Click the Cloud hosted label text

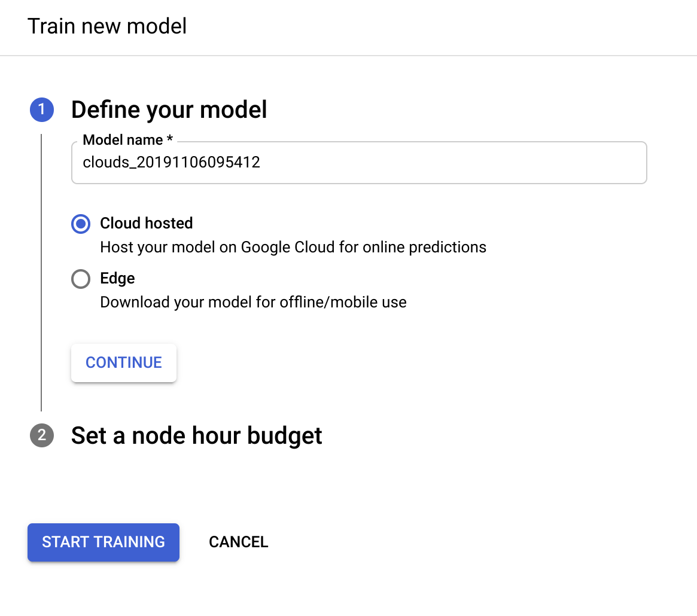(146, 223)
